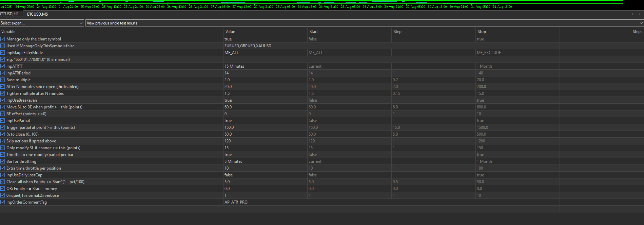Open the InpATRTF value 15 Minutes selector

265,66
